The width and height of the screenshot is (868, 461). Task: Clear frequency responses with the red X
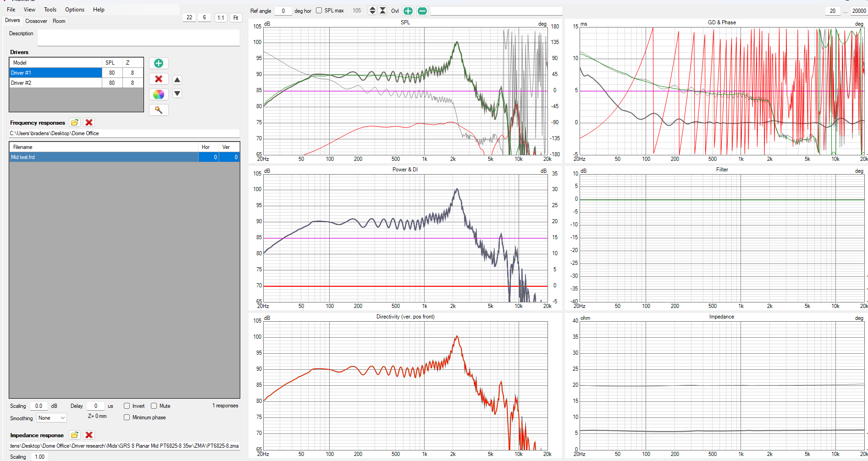click(89, 122)
